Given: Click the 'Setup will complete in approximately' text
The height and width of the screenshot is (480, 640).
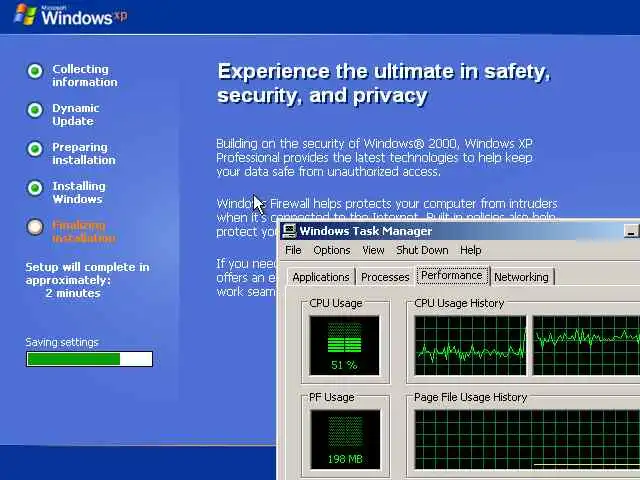Looking at the screenshot, I should pos(87,273).
